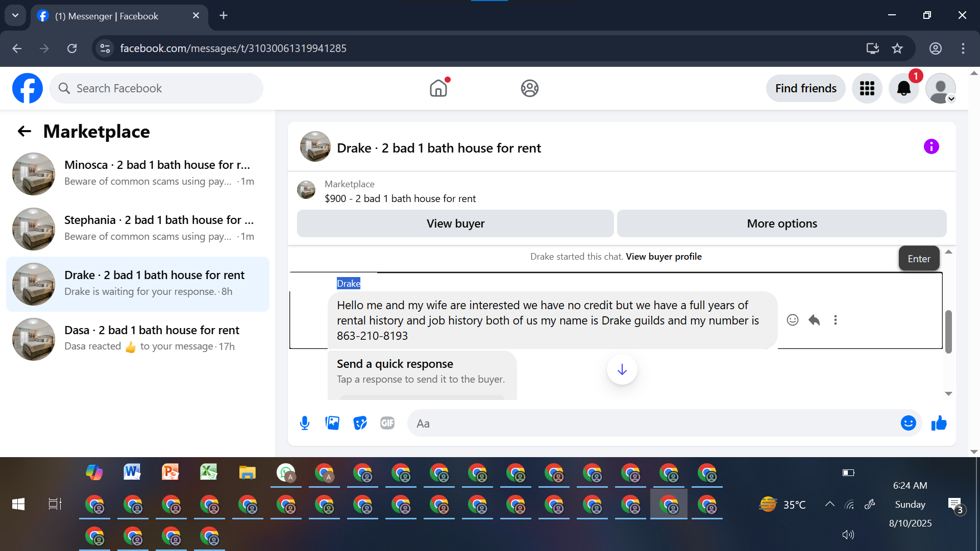Open notifications bell icon

pyautogui.click(x=903, y=88)
